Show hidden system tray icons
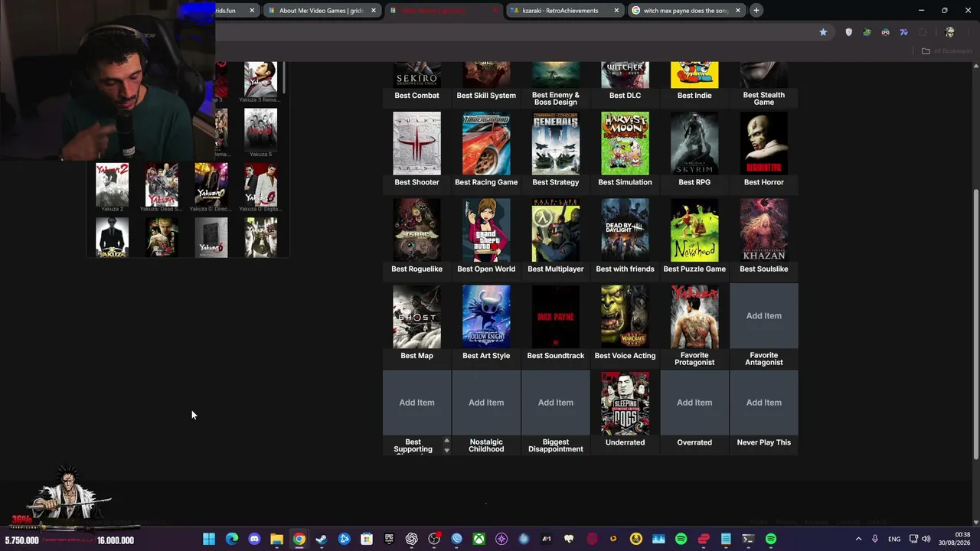Screen dimensions: 980x551 [x=858, y=540]
